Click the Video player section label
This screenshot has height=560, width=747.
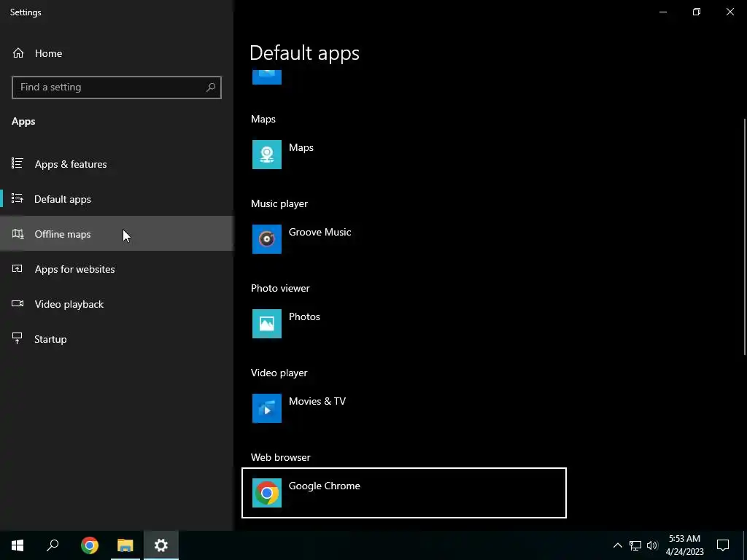[x=279, y=373]
